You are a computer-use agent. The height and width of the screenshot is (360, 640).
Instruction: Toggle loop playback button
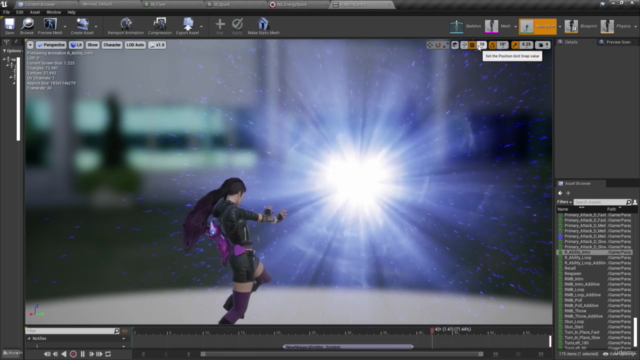[108, 354]
